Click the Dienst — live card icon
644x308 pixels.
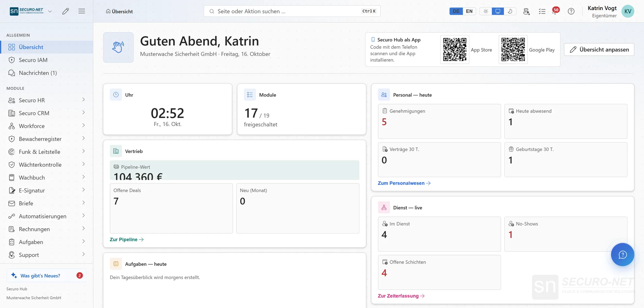coord(384,208)
